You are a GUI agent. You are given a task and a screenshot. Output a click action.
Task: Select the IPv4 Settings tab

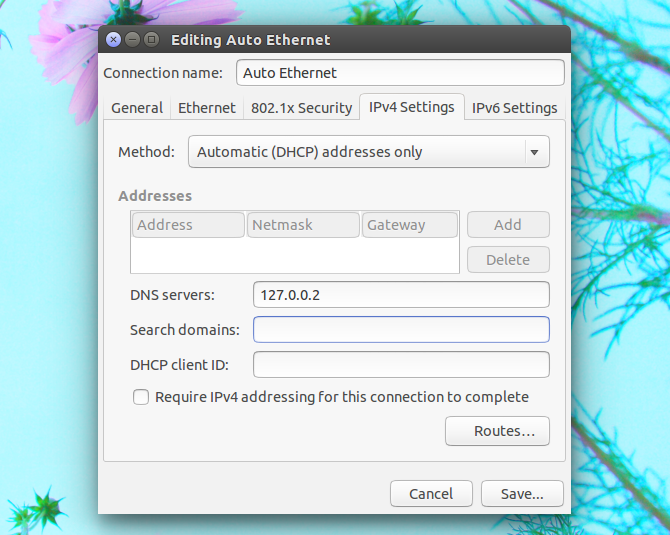[411, 107]
